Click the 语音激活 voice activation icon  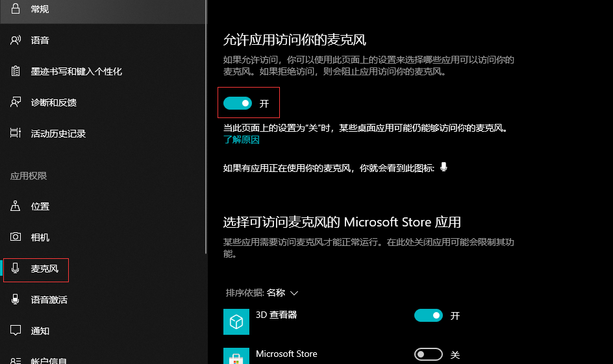click(16, 300)
